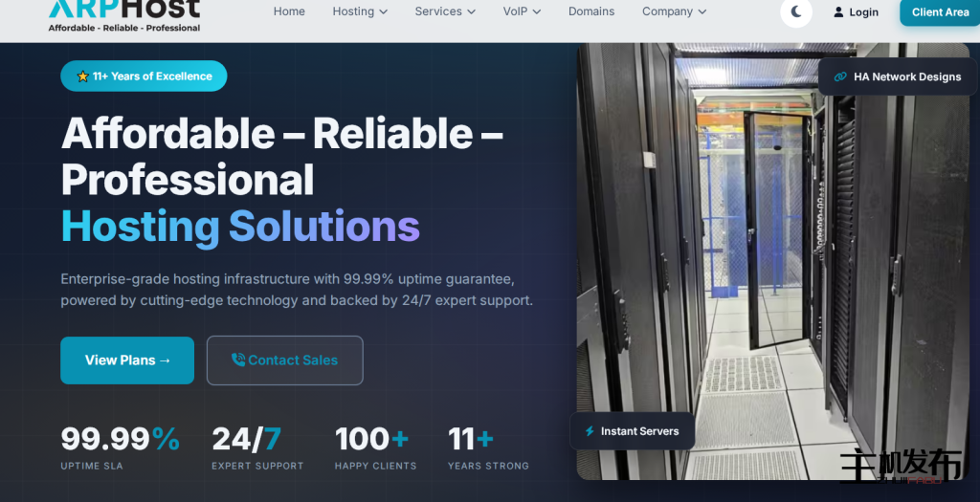Click the user icon beside Login

(x=839, y=12)
